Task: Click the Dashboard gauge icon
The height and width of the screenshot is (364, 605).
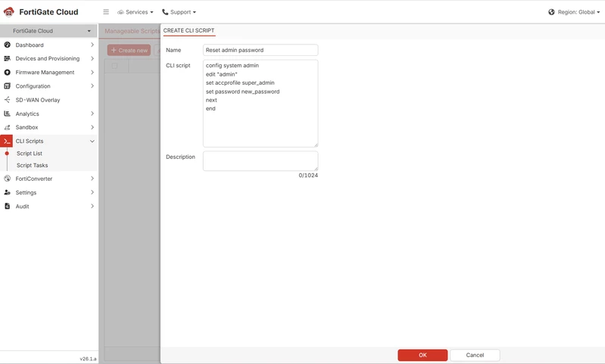Action: 7,45
